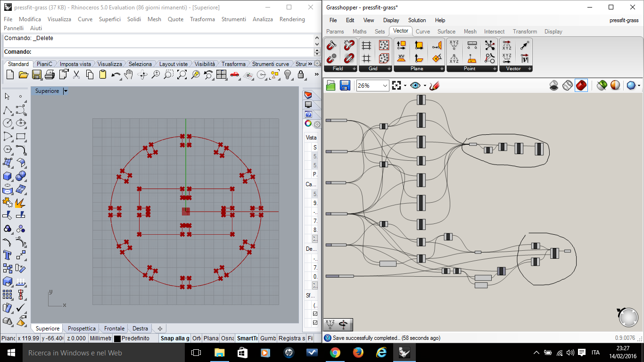Click the black Predefinito layer color swatch
Screen dimensions: 644x362
pos(117,338)
